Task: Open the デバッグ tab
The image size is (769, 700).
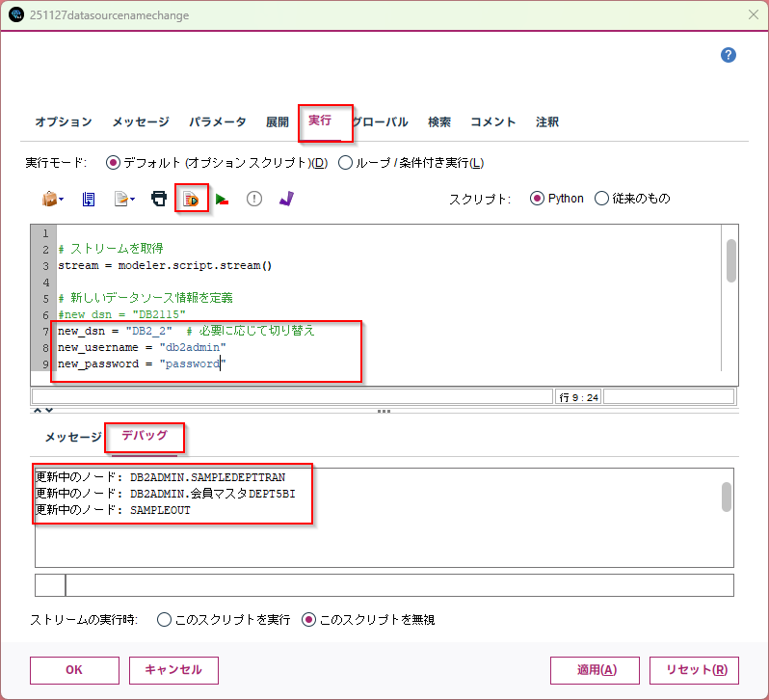Action: 145,435
